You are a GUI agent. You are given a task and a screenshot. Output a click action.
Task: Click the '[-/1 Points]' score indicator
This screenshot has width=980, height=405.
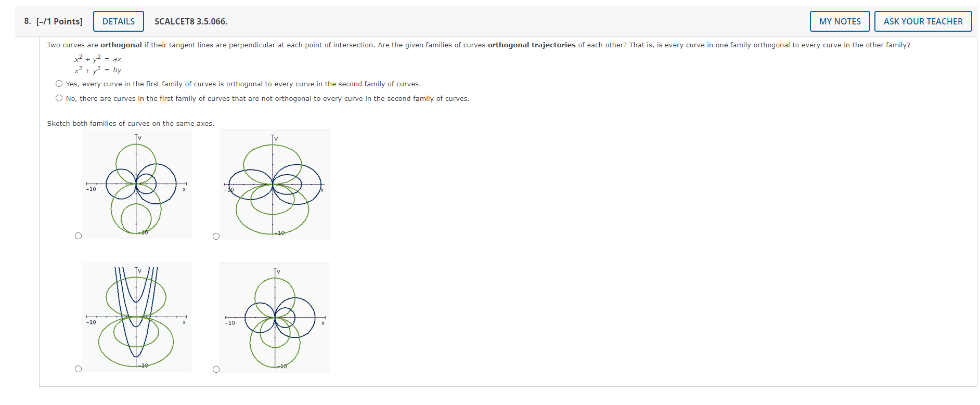point(58,21)
